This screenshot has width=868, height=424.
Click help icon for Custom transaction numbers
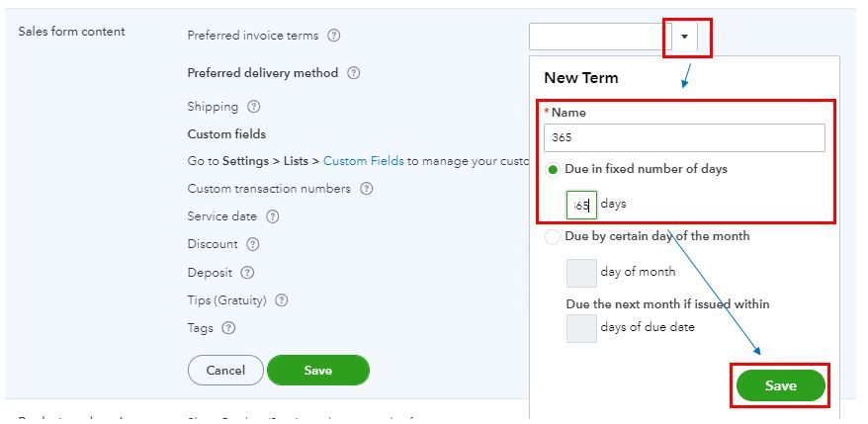(x=367, y=189)
